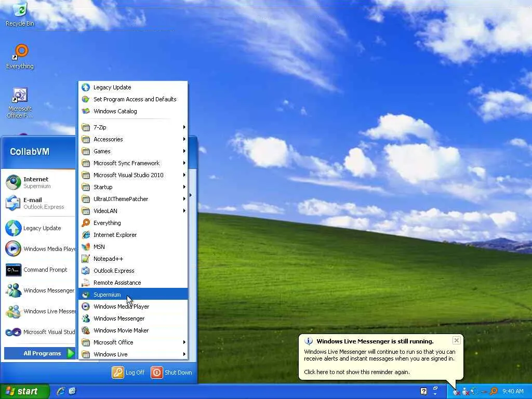Click second quick launch taskbar icon
Viewport: 532px width, 399px height.
coord(72,391)
